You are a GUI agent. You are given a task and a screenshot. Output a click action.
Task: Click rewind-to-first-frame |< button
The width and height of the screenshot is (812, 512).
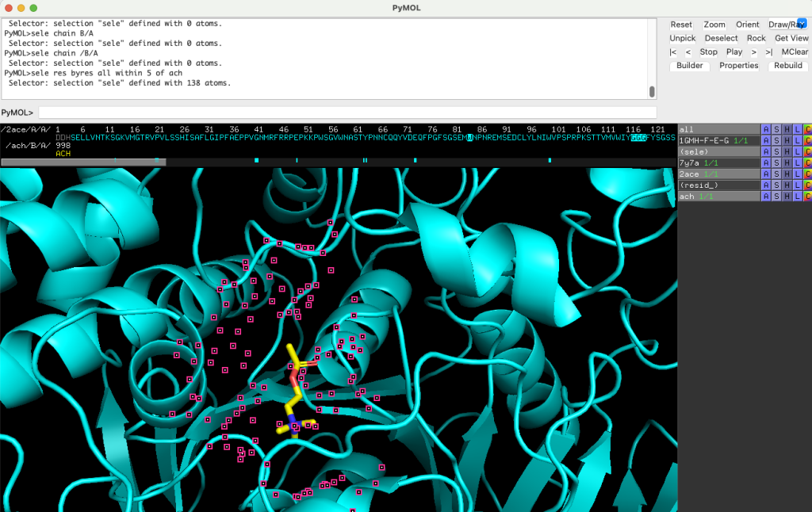tap(673, 52)
